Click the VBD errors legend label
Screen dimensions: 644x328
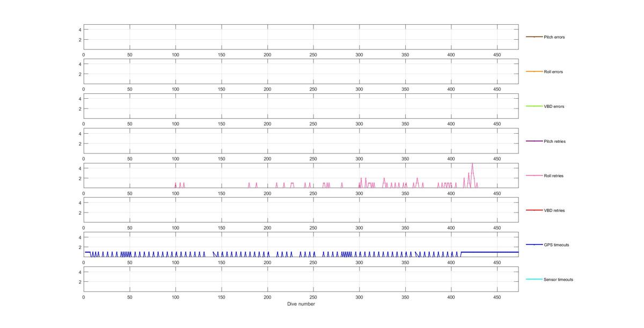[x=554, y=106]
